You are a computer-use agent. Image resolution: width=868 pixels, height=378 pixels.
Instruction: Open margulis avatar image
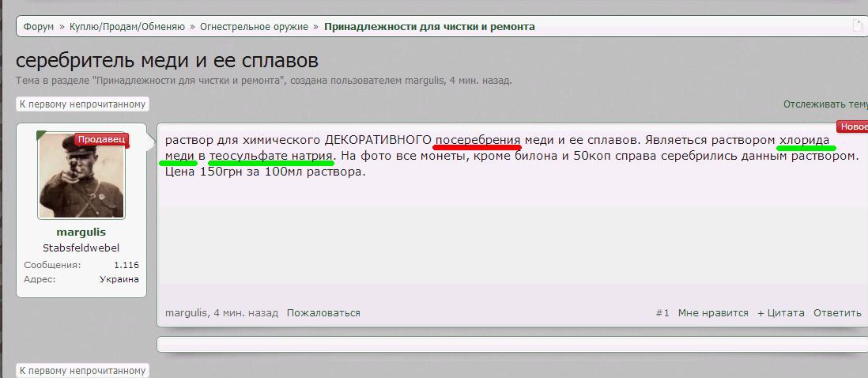tap(81, 176)
